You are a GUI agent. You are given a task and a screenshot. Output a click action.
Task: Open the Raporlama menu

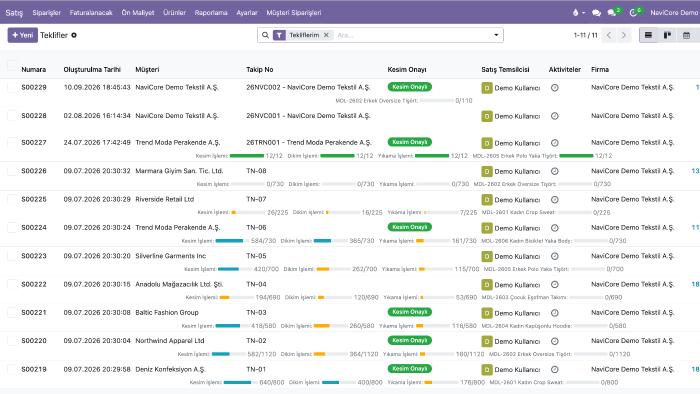click(x=211, y=12)
